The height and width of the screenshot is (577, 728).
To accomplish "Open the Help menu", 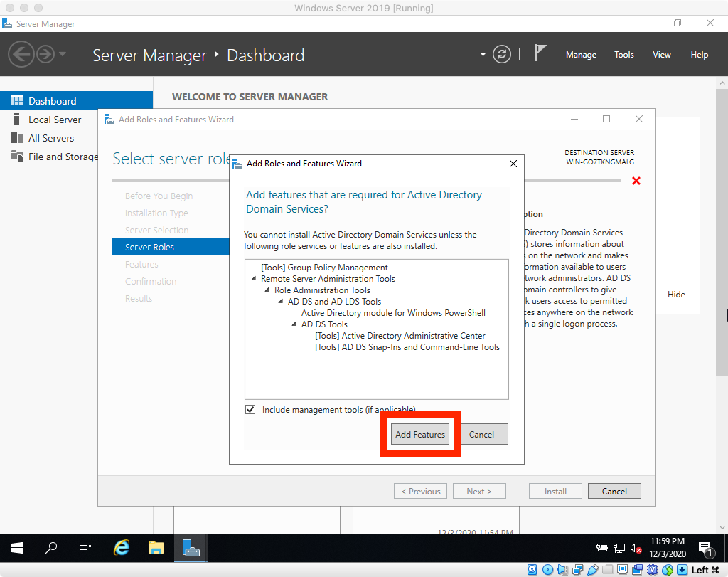I will point(700,55).
